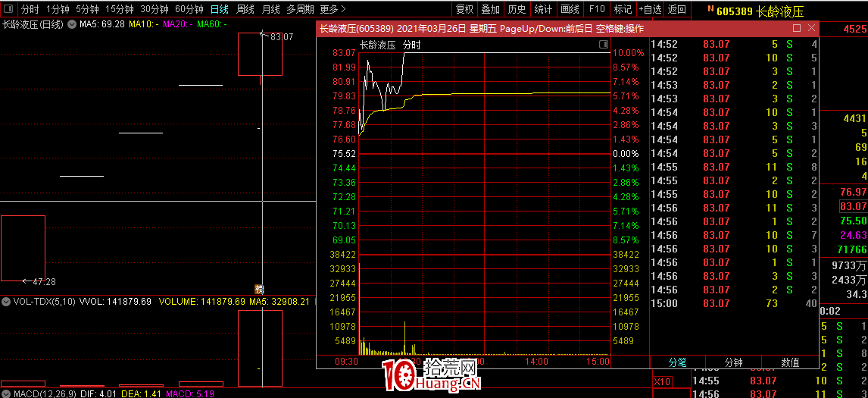Viewport: 868px width, 398px height.
Task: Click the MA60 indicator label
Action: 213,24
